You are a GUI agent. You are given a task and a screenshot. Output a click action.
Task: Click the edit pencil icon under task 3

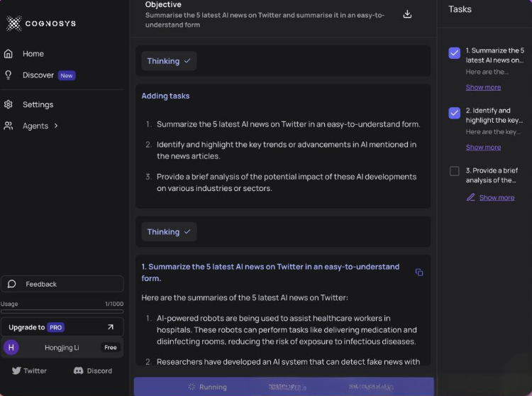tap(471, 197)
